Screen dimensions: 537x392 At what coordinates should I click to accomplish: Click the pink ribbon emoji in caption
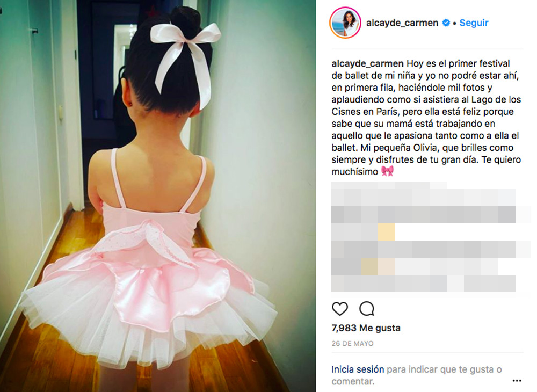(387, 171)
